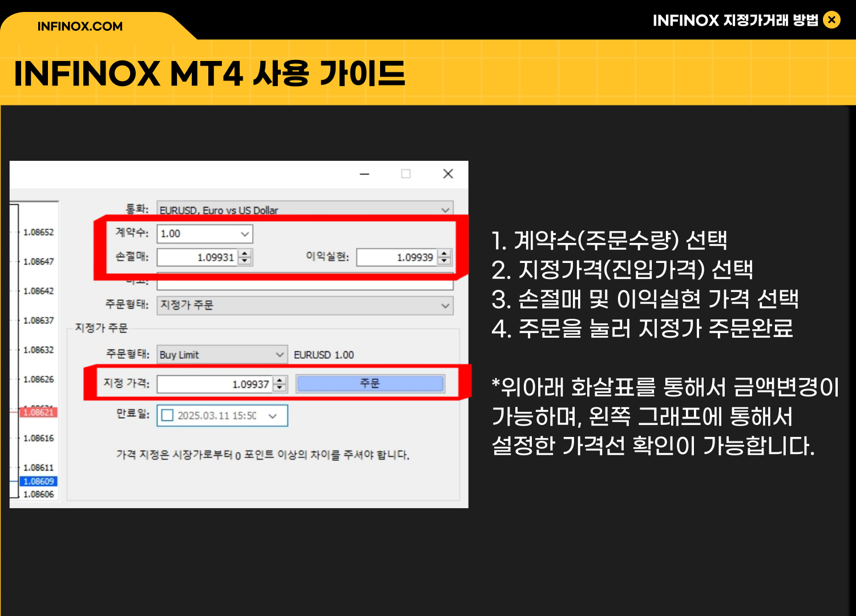
Task: Enable the 만료일 expiry checkbox
Action: click(167, 415)
